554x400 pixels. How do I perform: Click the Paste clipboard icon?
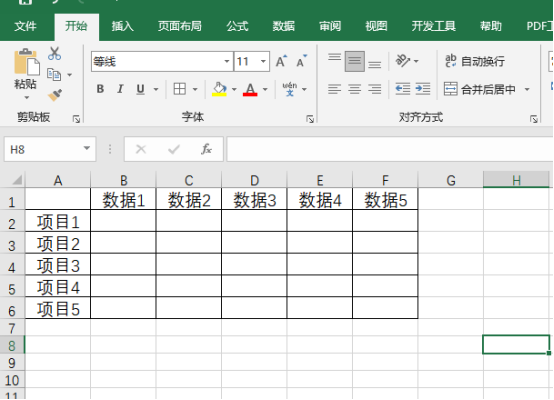pyautogui.click(x=26, y=63)
